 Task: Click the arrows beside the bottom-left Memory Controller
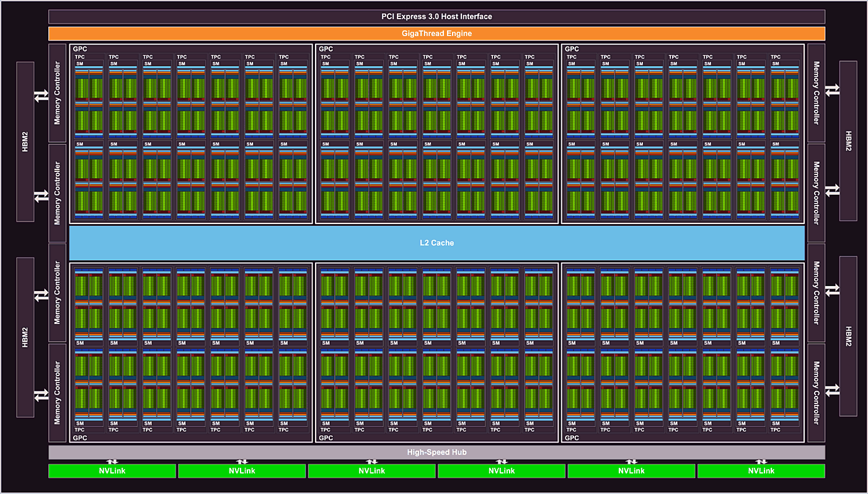tap(41, 395)
